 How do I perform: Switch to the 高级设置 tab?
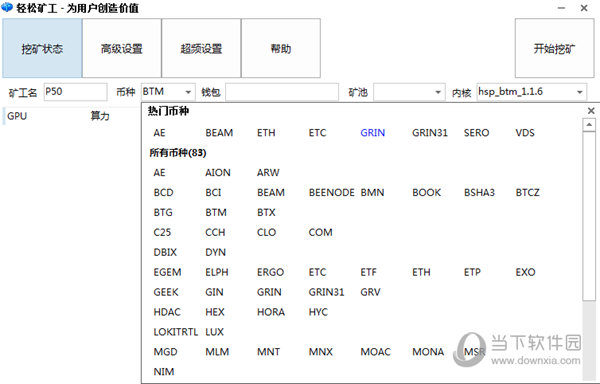(x=122, y=48)
